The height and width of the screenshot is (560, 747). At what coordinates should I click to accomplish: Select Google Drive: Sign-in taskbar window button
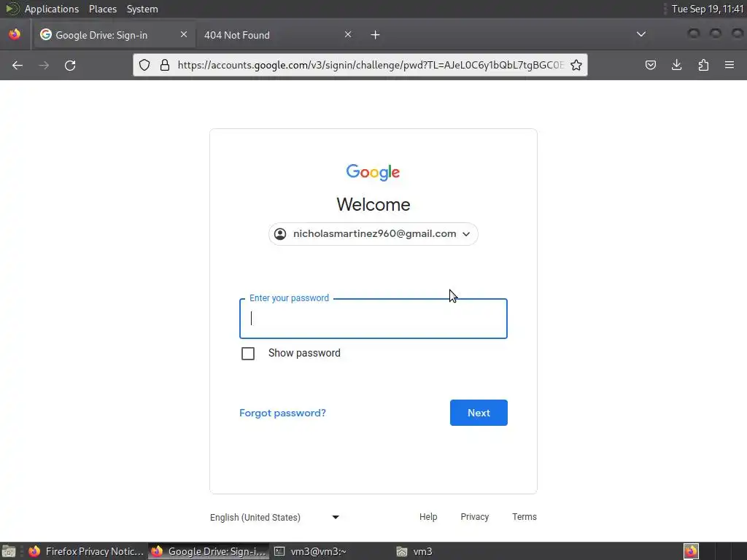coord(209,551)
